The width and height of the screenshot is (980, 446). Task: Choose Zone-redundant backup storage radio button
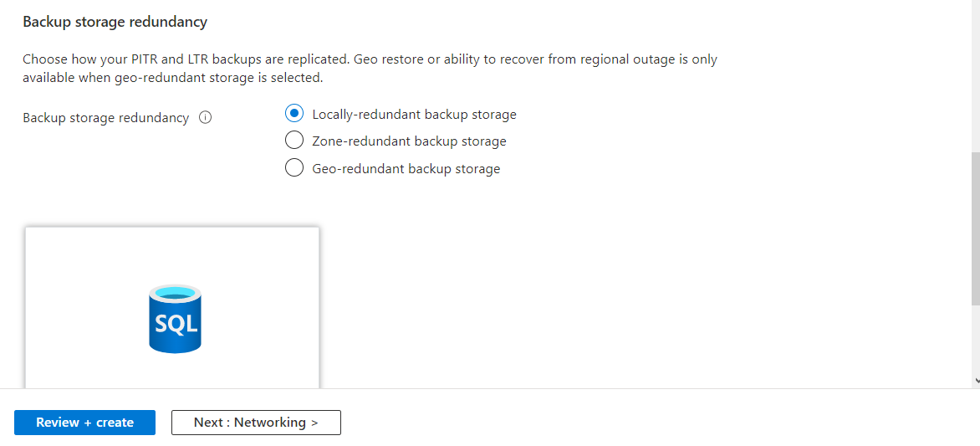[293, 141]
